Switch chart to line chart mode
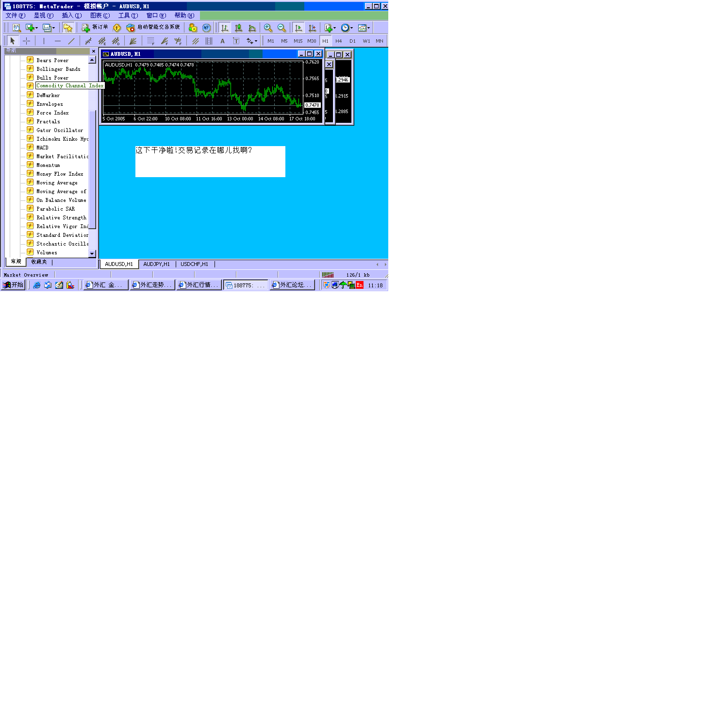Screen dimensions: 728x728 pyautogui.click(x=252, y=28)
